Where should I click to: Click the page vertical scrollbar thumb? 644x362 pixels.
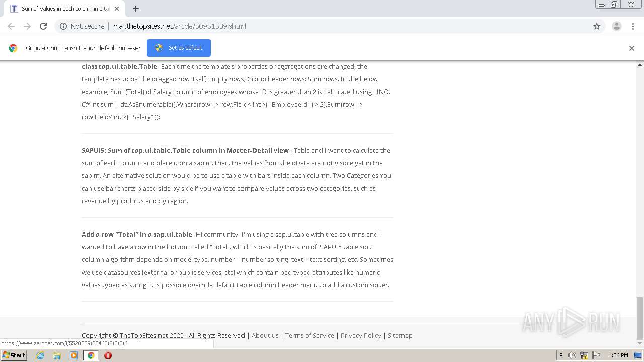pos(640,318)
